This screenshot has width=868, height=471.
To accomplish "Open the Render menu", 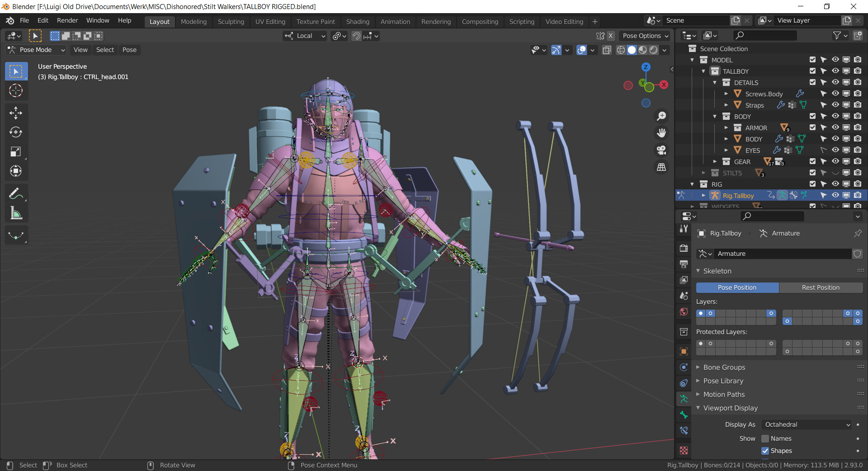I will pos(67,20).
